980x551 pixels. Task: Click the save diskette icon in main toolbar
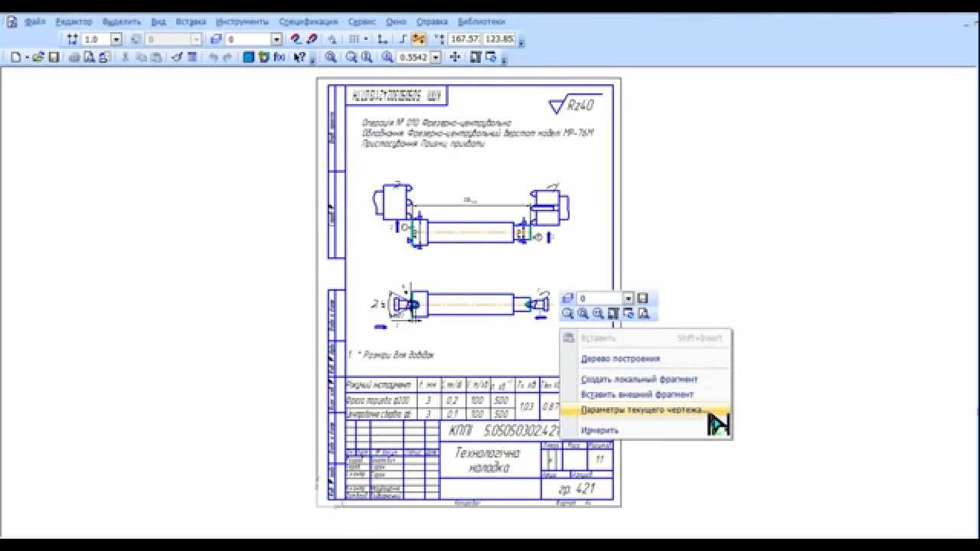click(54, 57)
